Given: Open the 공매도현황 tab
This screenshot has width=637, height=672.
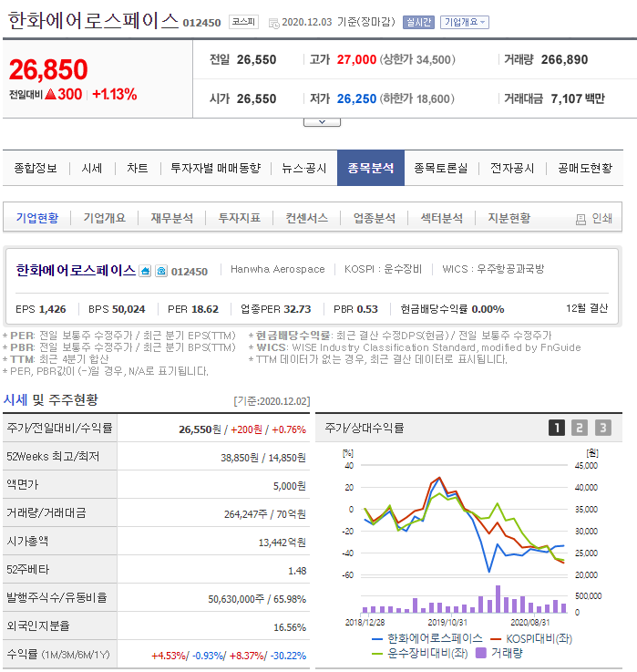Looking at the screenshot, I should pos(585,168).
